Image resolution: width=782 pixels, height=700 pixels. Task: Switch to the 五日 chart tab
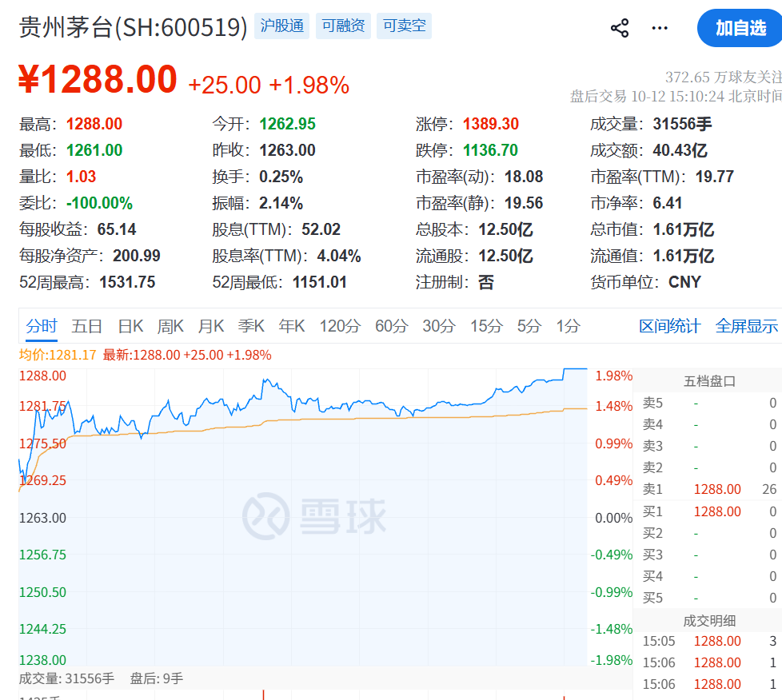pos(87,326)
